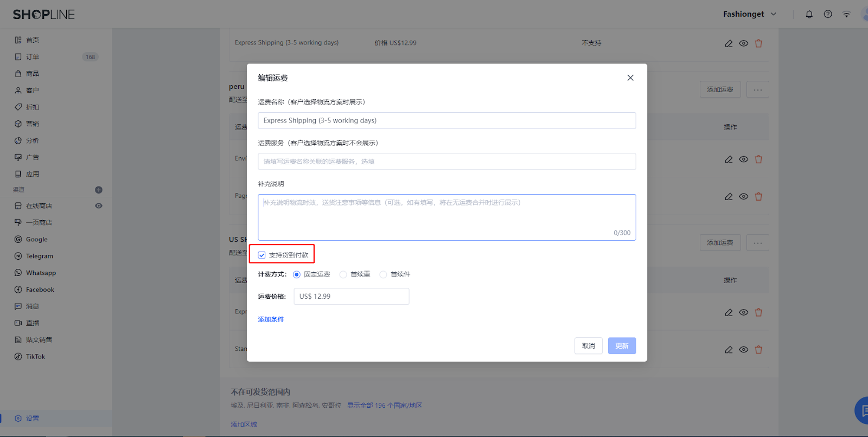Click the 添加条件 link
Viewport: 868px width, 437px height.
(271, 319)
